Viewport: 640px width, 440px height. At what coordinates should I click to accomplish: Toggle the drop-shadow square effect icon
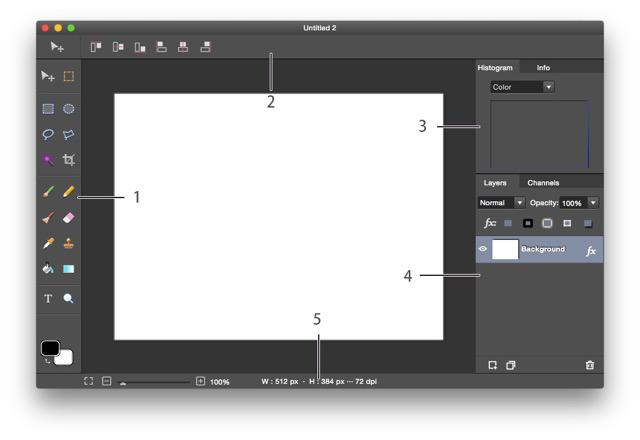pos(588,223)
